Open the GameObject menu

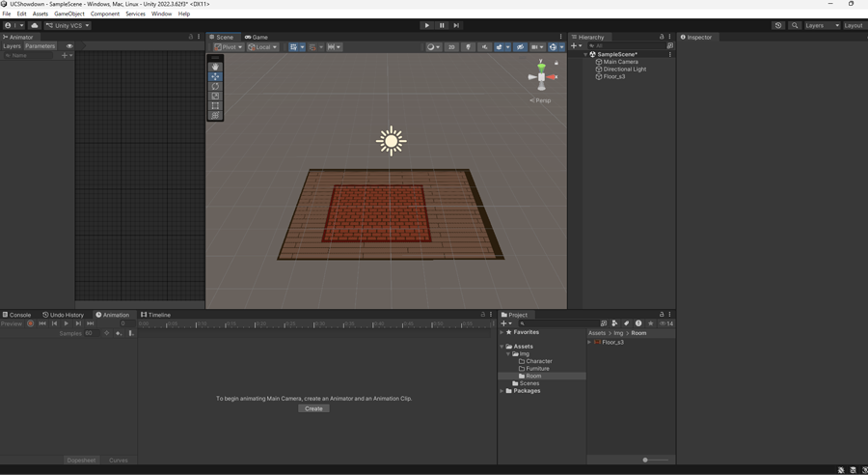[69, 14]
